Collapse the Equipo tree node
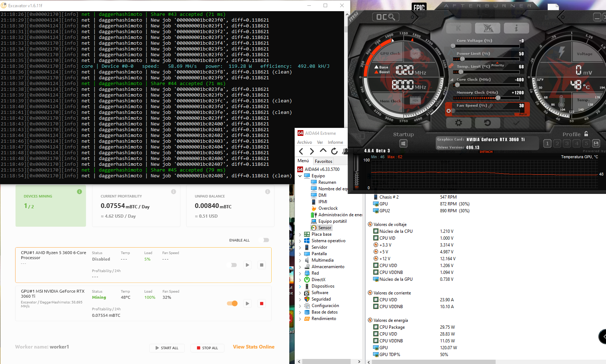 point(300,176)
